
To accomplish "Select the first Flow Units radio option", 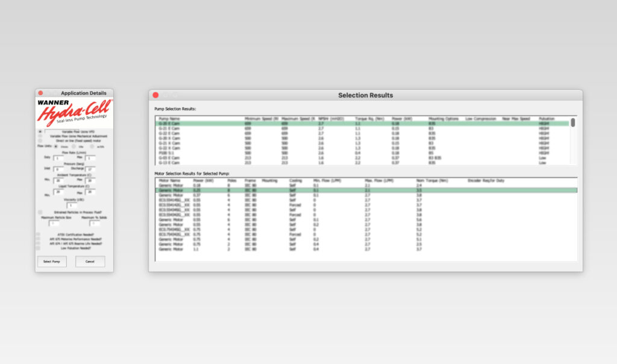I will (56, 146).
